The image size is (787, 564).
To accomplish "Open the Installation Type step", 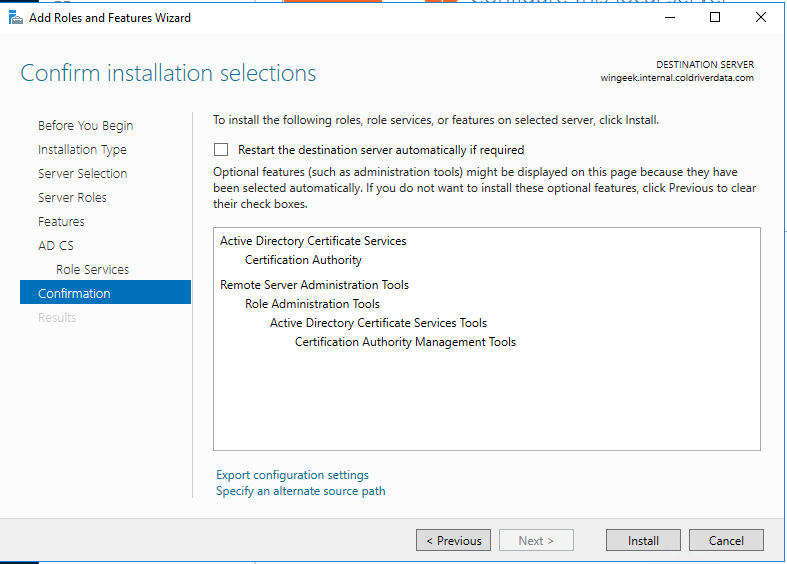I will coord(82,150).
